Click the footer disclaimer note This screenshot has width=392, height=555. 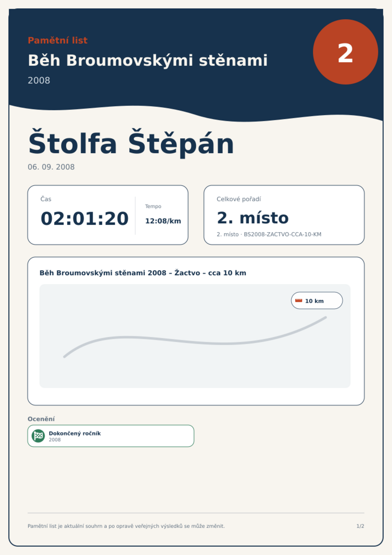click(x=126, y=526)
